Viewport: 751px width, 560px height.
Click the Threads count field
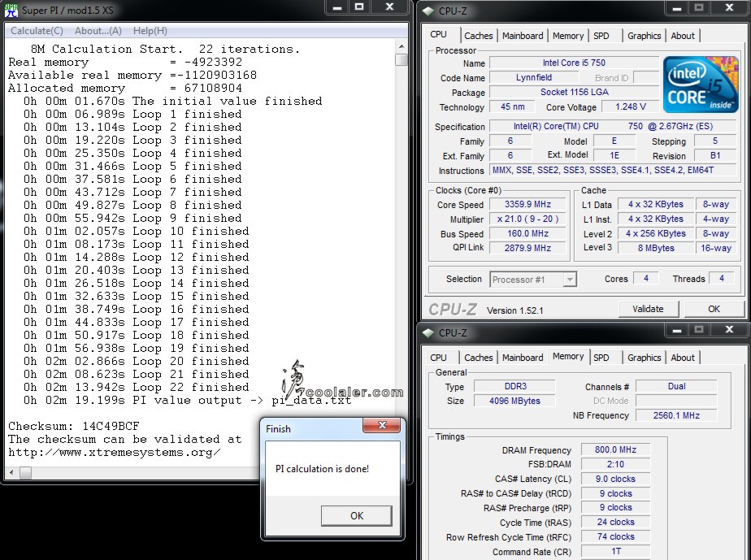721,278
